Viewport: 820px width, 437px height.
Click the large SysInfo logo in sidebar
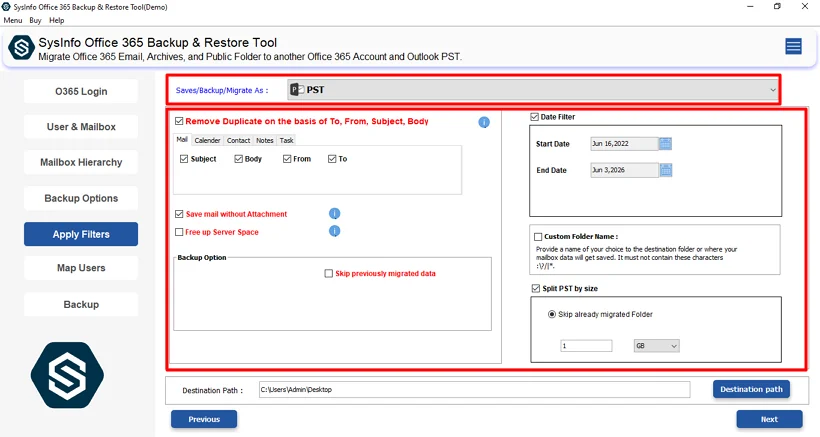click(x=67, y=375)
